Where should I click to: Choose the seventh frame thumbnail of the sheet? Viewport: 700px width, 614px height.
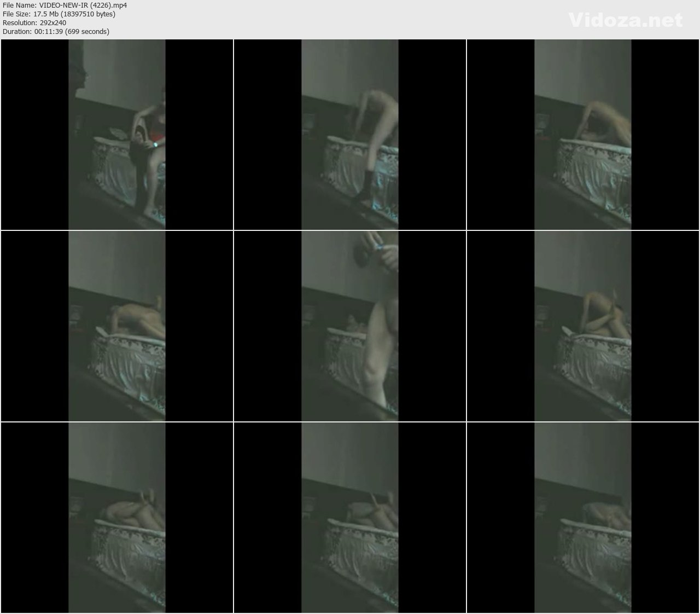coord(117,517)
